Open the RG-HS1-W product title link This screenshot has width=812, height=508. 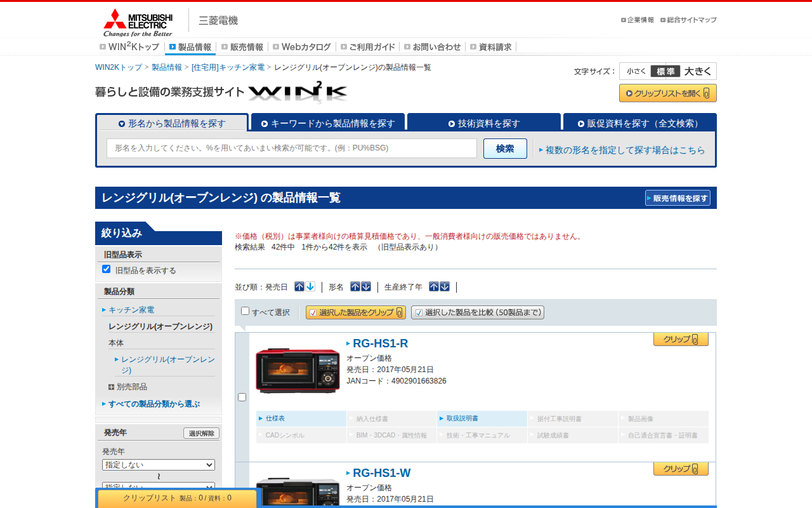pos(382,473)
